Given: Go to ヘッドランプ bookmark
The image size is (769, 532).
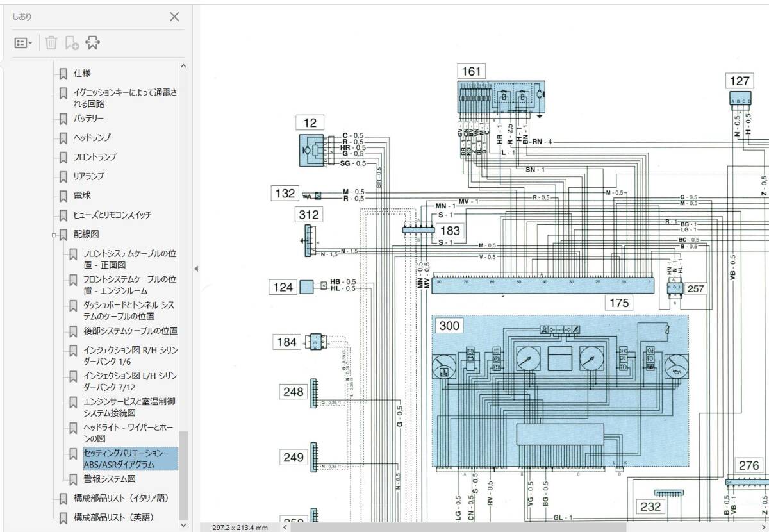Looking at the screenshot, I should (x=92, y=138).
